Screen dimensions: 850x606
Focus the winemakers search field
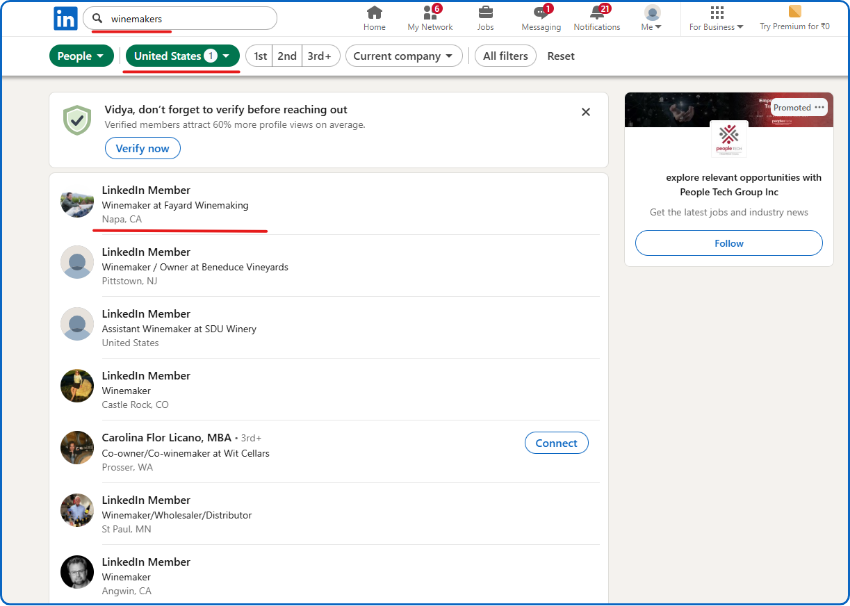pos(180,18)
